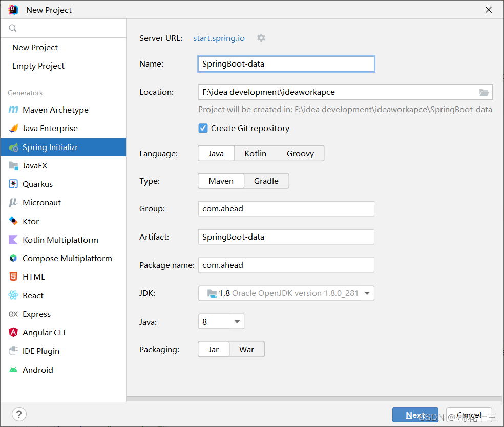Click the Angular CLI icon
The image size is (504, 427).
coord(13,332)
